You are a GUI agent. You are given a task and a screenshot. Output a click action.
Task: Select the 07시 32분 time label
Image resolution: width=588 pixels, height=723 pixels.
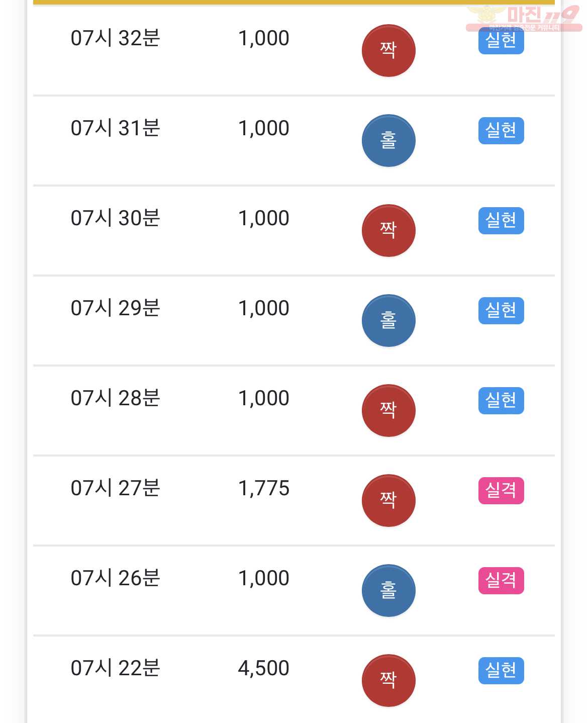tap(116, 38)
